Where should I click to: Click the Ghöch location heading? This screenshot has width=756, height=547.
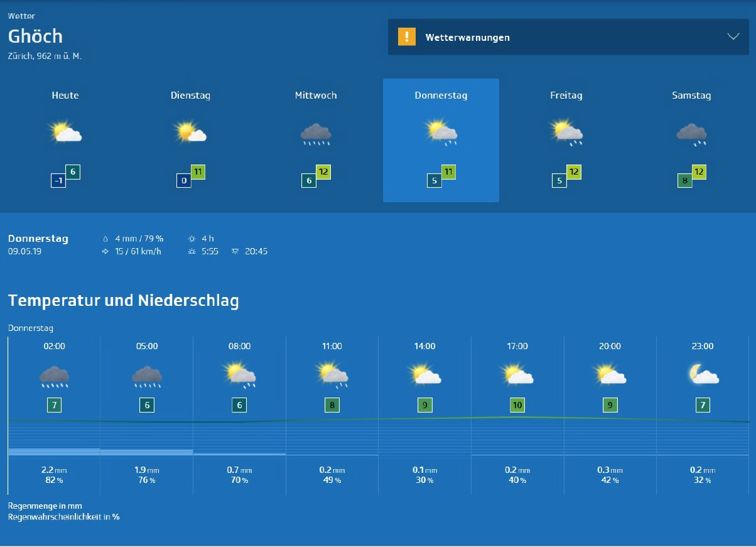pos(35,36)
